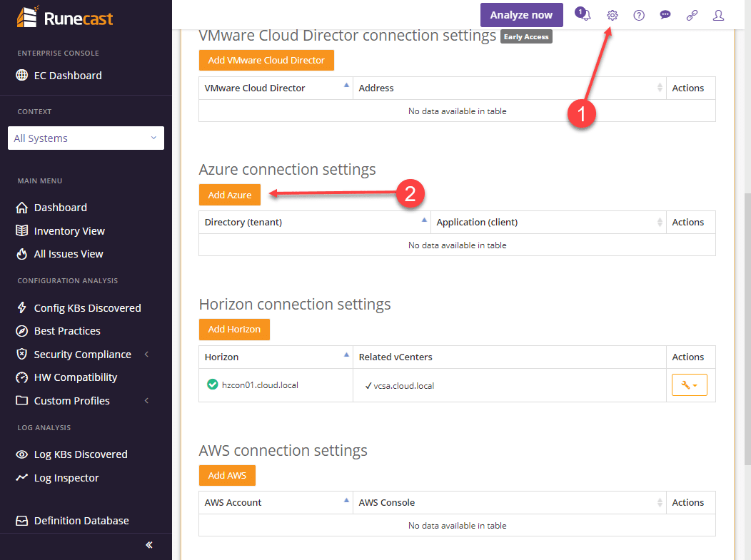Viewport: 751px width, 560px height.
Task: Open the wrench actions menu for hzcon01.cloud.local
Action: [x=689, y=385]
